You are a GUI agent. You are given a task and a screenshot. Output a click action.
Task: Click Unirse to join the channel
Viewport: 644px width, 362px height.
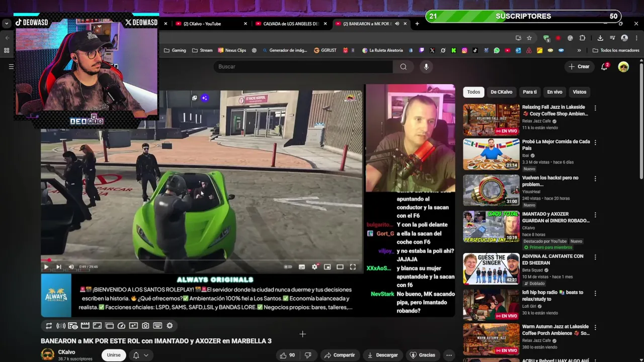coord(114,355)
